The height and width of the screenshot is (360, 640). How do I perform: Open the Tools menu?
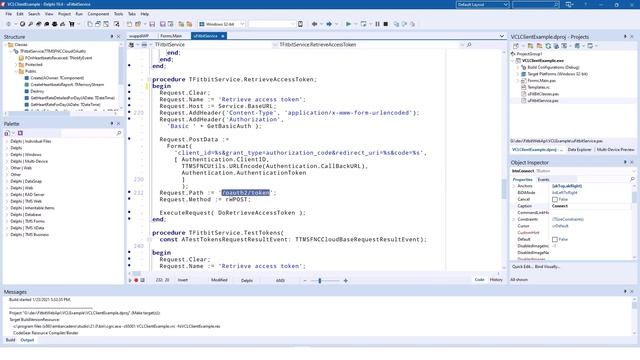click(x=118, y=14)
